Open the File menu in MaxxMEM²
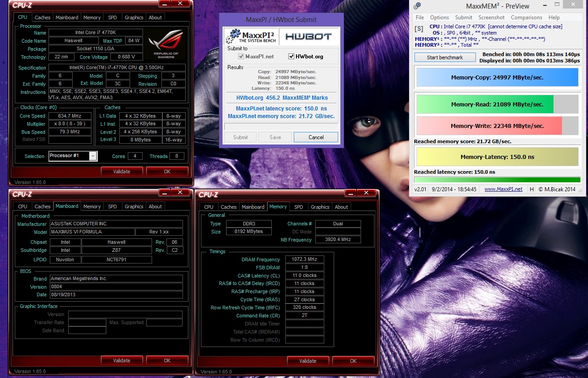The height and width of the screenshot is (378, 588). [420, 18]
